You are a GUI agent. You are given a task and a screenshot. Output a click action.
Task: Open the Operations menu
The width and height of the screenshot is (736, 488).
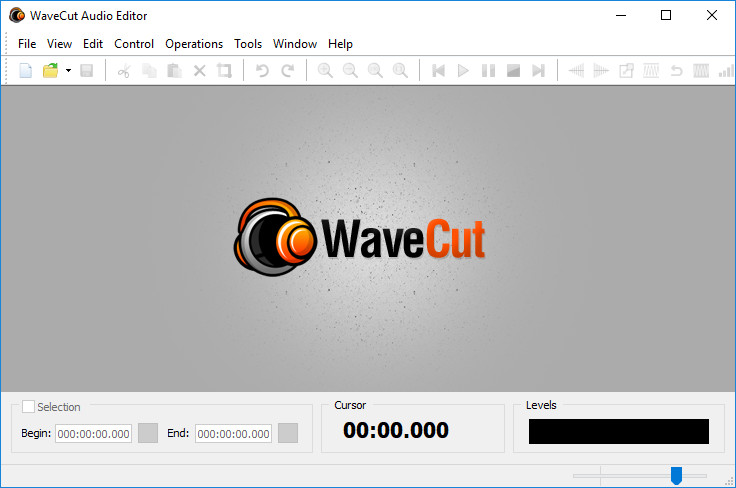coord(194,44)
